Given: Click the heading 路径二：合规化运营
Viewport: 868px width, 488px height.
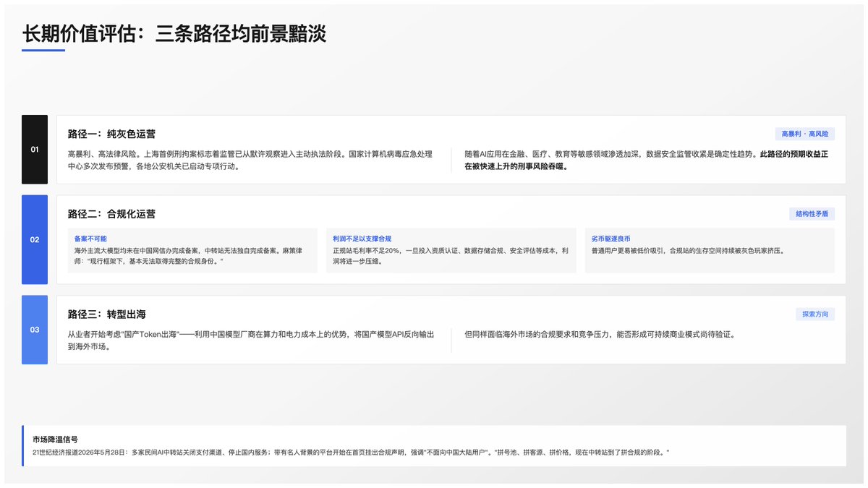Looking at the screenshot, I should coord(111,214).
